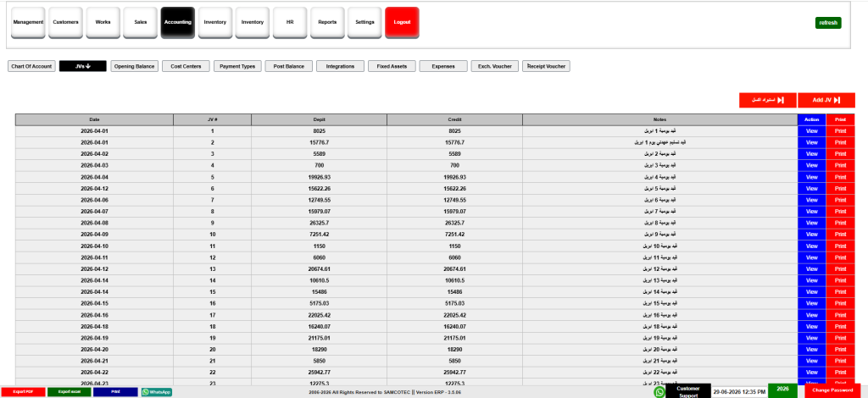Screen dimensions: 868x398
Task: Open the Payment Types section
Action: coord(237,66)
